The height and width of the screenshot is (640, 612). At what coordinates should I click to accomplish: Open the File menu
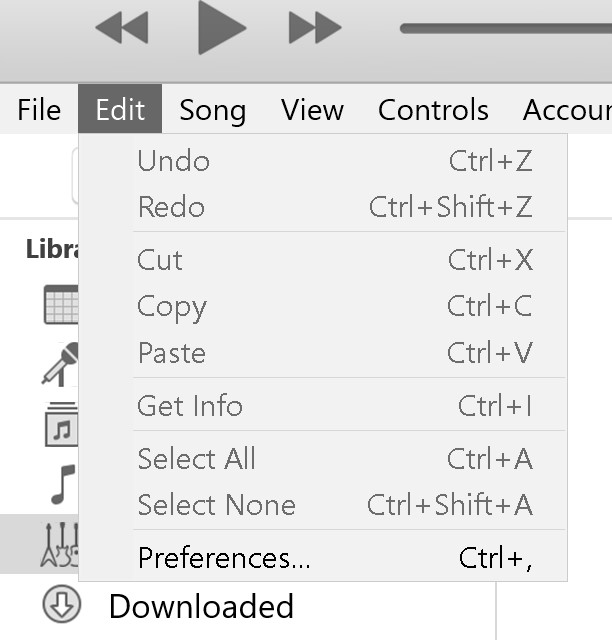click(x=39, y=109)
